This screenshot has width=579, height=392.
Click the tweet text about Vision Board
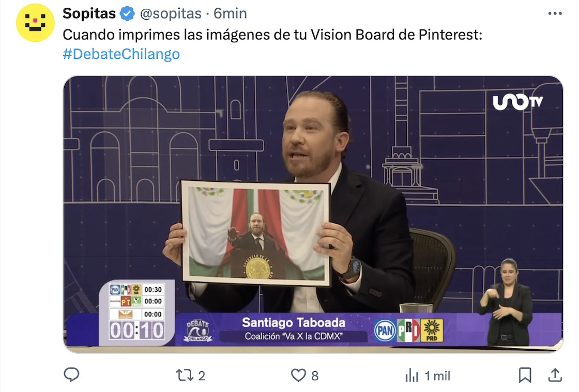tap(272, 35)
